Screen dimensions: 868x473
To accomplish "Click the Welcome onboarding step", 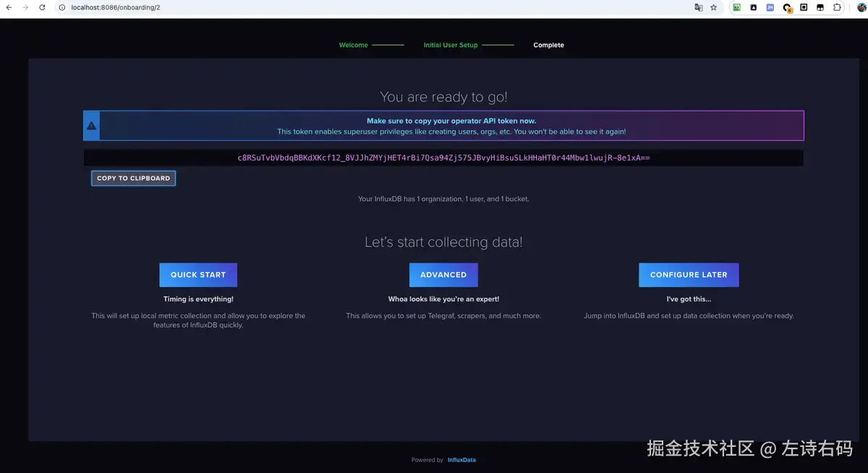I will pyautogui.click(x=353, y=45).
